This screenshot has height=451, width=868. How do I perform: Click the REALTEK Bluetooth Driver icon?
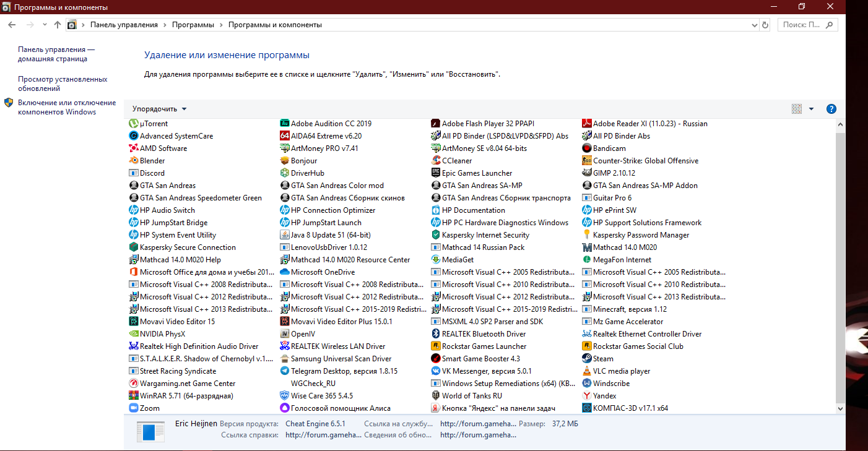point(436,334)
